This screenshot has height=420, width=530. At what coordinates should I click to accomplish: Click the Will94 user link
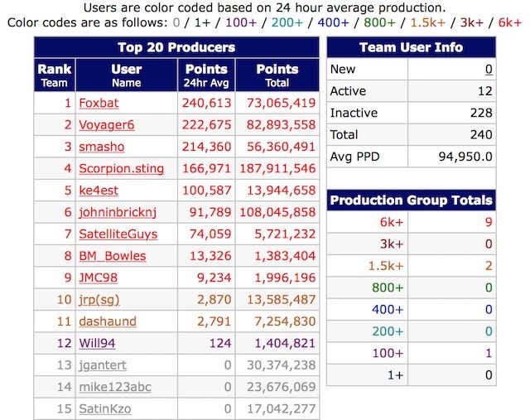(x=98, y=343)
